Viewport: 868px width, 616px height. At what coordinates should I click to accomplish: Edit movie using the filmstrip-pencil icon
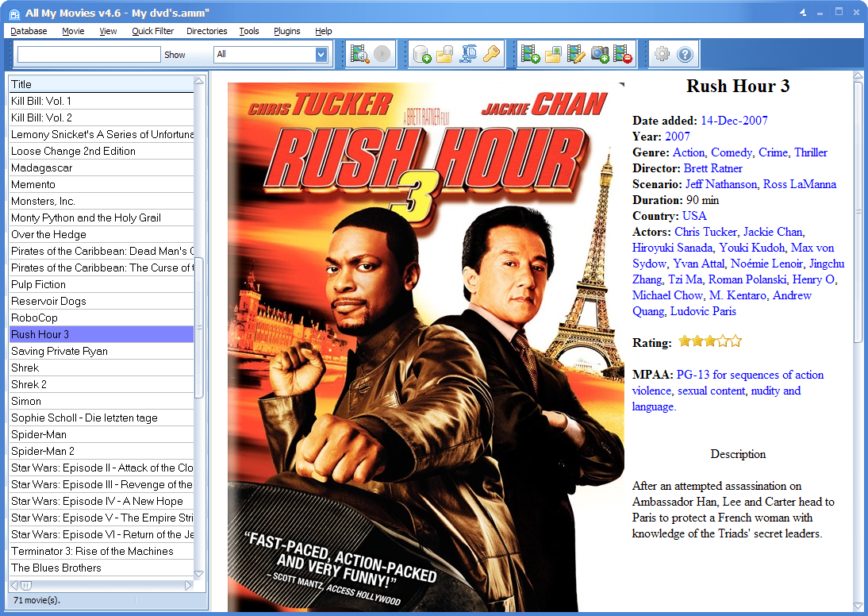point(576,54)
